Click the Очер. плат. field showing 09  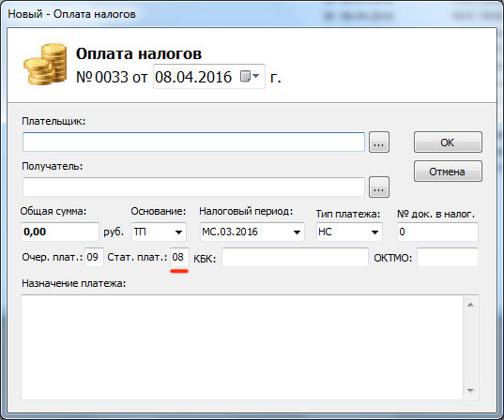(x=94, y=257)
